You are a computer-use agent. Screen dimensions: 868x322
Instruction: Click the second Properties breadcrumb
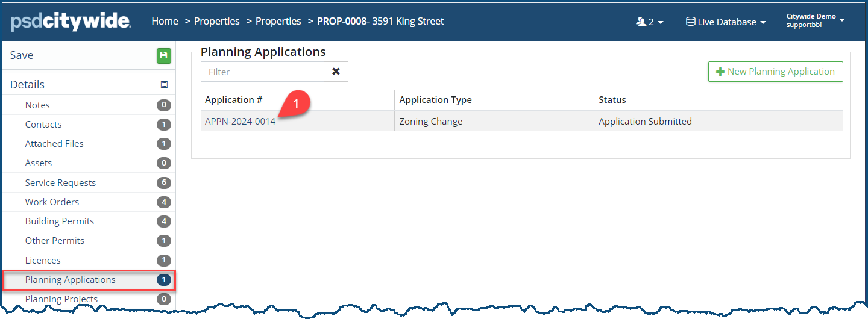pos(278,21)
